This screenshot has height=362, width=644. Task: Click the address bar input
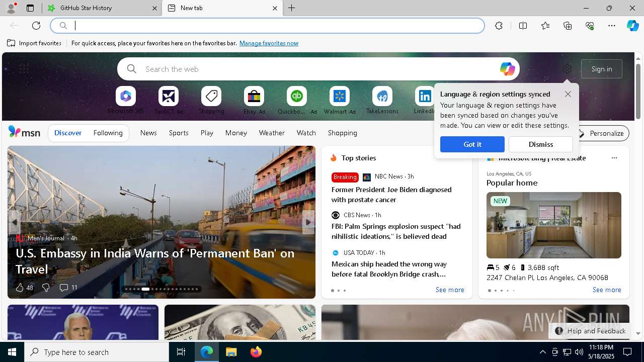[267, 26]
